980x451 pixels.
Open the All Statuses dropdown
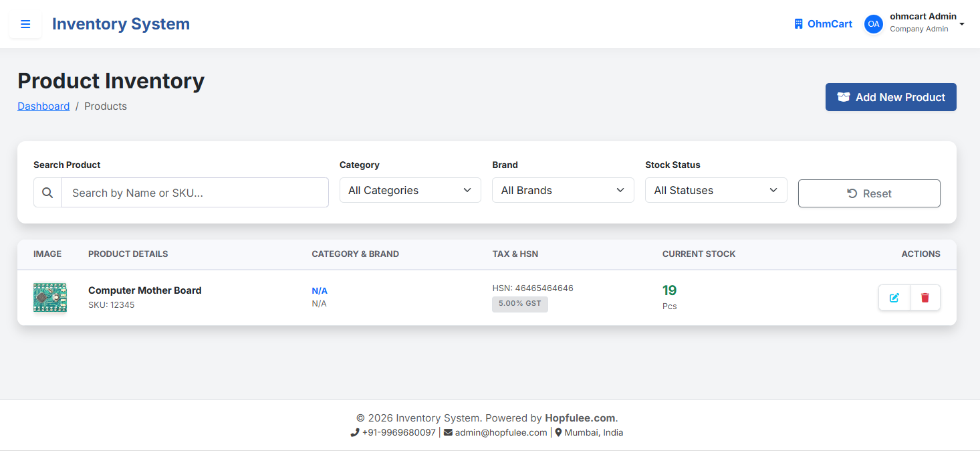(716, 190)
